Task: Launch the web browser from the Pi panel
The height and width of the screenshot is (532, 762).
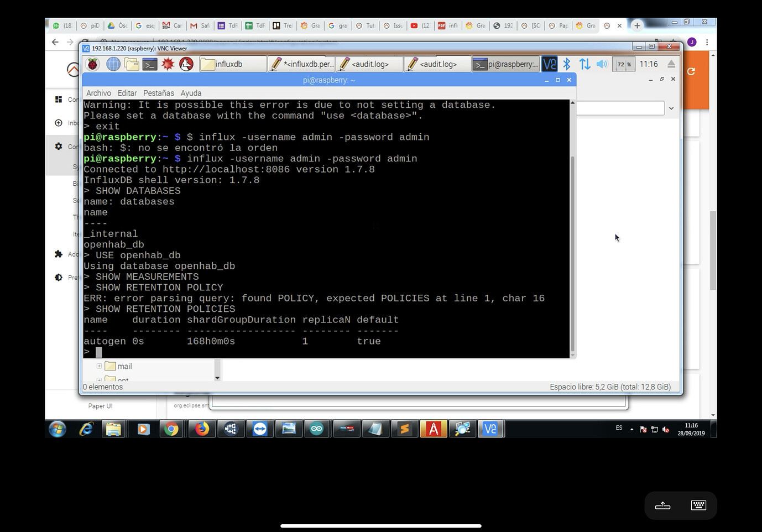Action: tap(113, 64)
